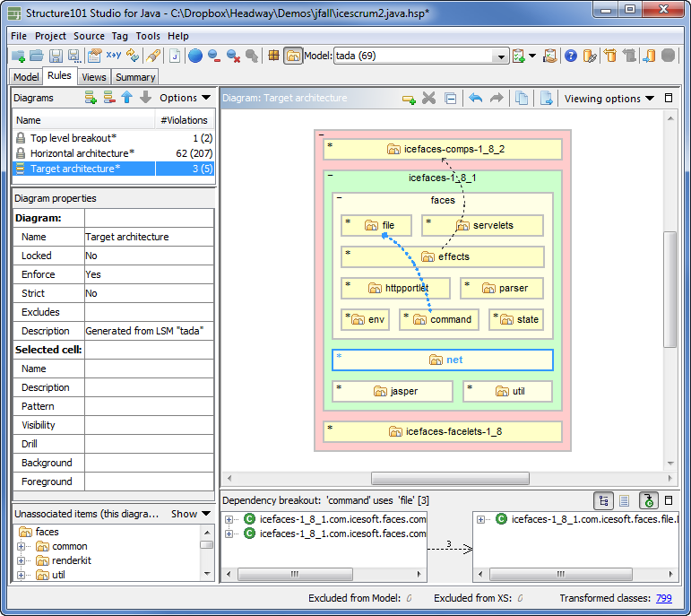Open the Tools menu

click(148, 36)
